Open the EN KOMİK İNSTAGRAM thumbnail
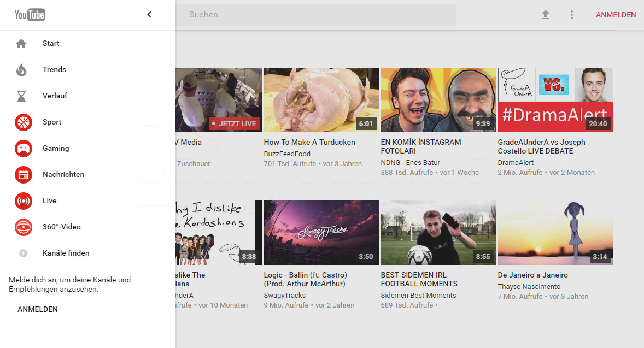The width and height of the screenshot is (644, 348). click(438, 100)
